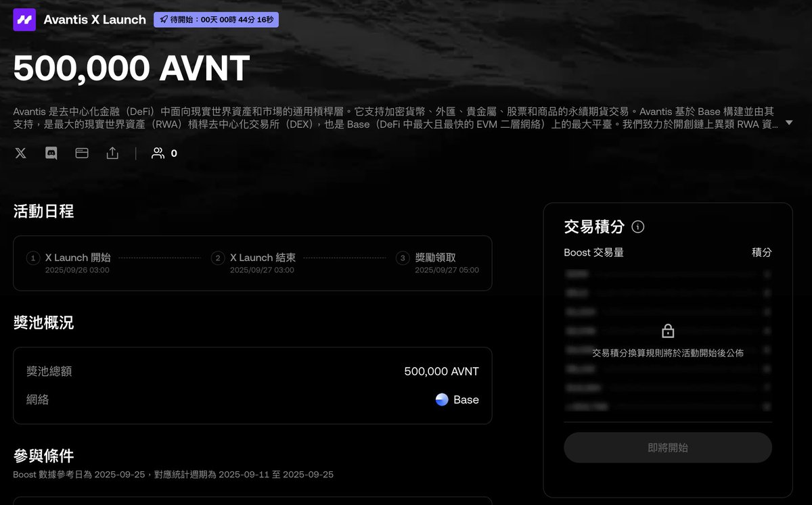The height and width of the screenshot is (505, 812).
Task: Click the participants count icon
Action: [157, 153]
